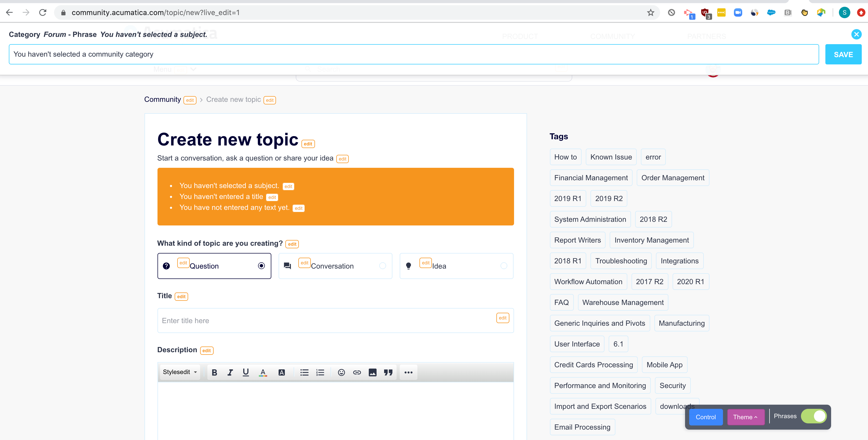Select the FAQ tag
The height and width of the screenshot is (440, 868).
point(561,302)
